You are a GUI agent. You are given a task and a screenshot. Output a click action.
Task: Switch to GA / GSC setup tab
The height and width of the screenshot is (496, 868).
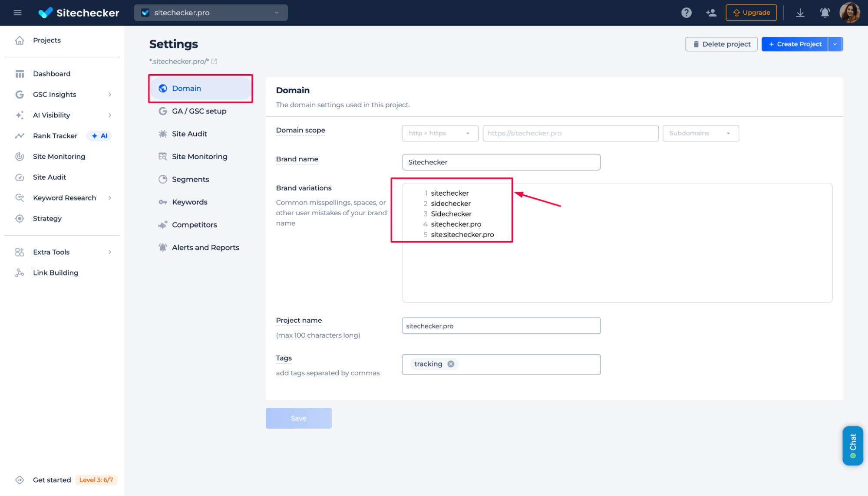coord(199,111)
